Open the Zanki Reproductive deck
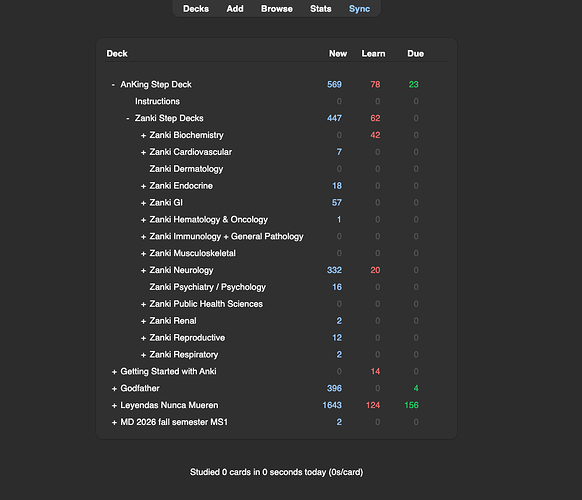 (187, 338)
